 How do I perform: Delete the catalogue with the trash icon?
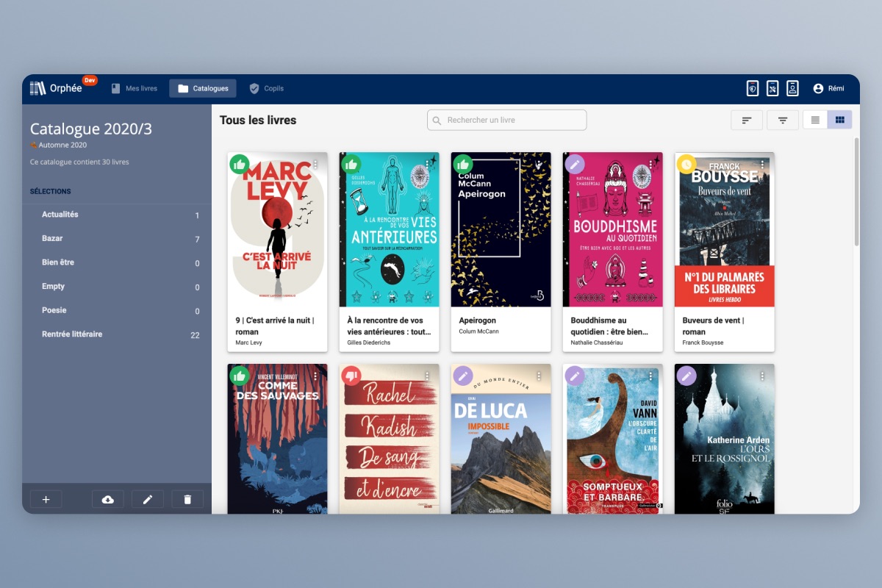[x=187, y=499]
